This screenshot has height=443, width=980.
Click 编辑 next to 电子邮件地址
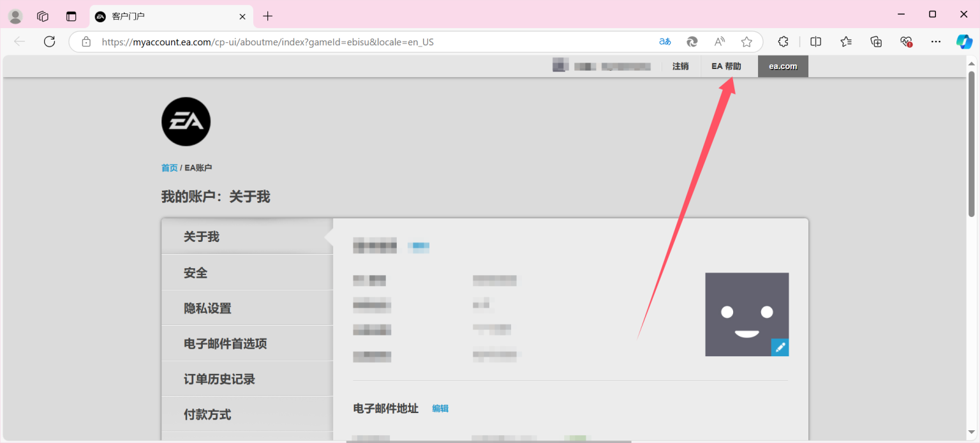click(441, 408)
